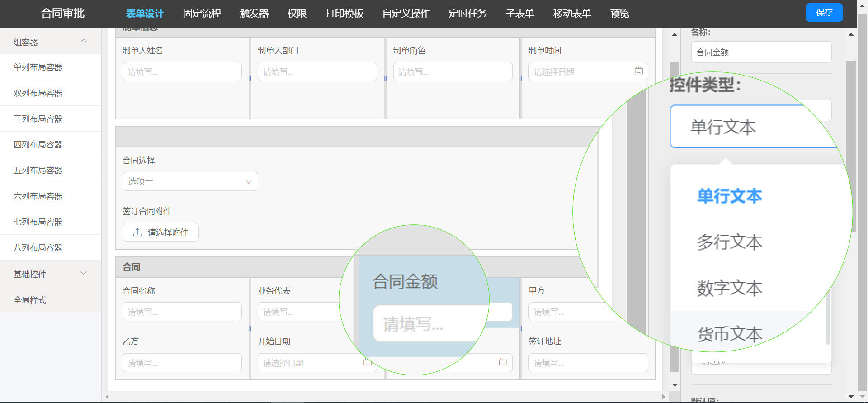
Task: Collapse the 组容器 section chevron
Action: pos(84,41)
